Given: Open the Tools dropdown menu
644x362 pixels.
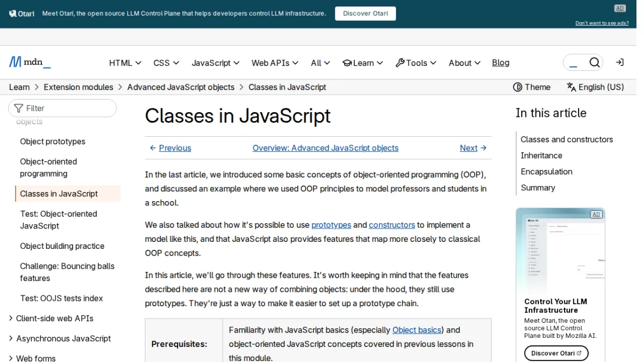Looking at the screenshot, I should pos(416,63).
